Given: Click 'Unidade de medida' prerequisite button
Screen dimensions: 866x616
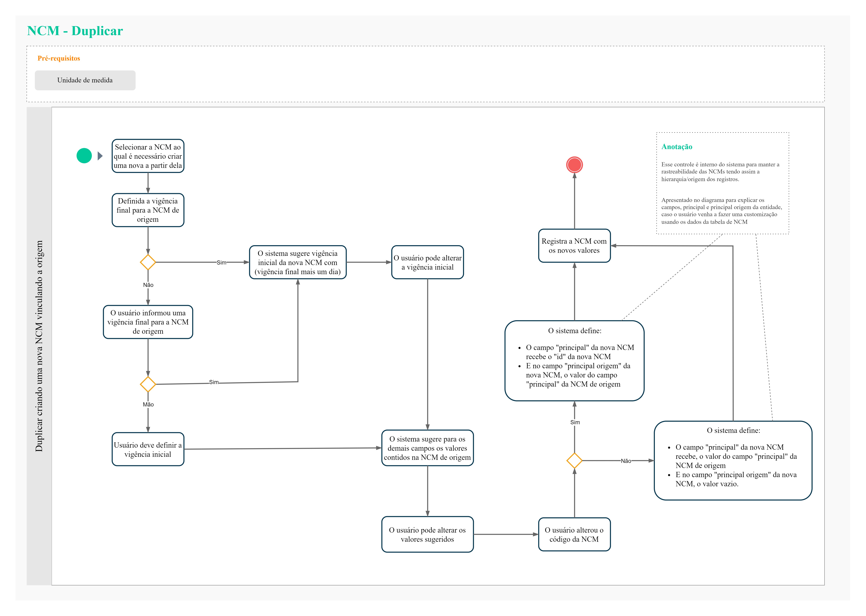Looking at the screenshot, I should (85, 80).
